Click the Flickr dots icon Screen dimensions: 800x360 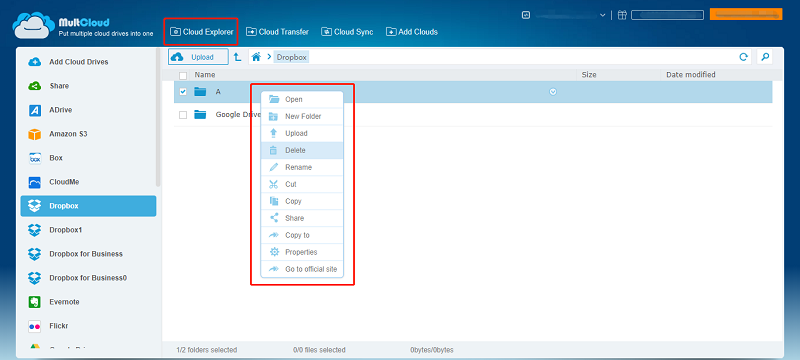tap(34, 326)
